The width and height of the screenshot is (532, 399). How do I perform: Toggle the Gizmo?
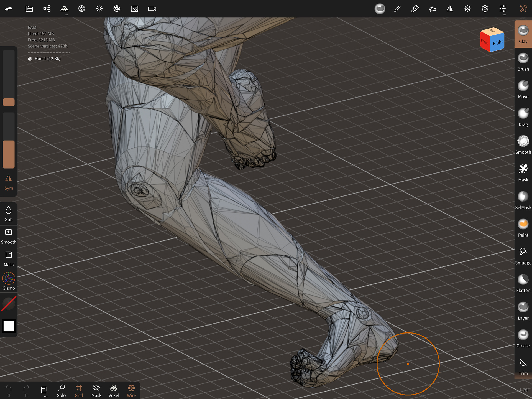9,281
